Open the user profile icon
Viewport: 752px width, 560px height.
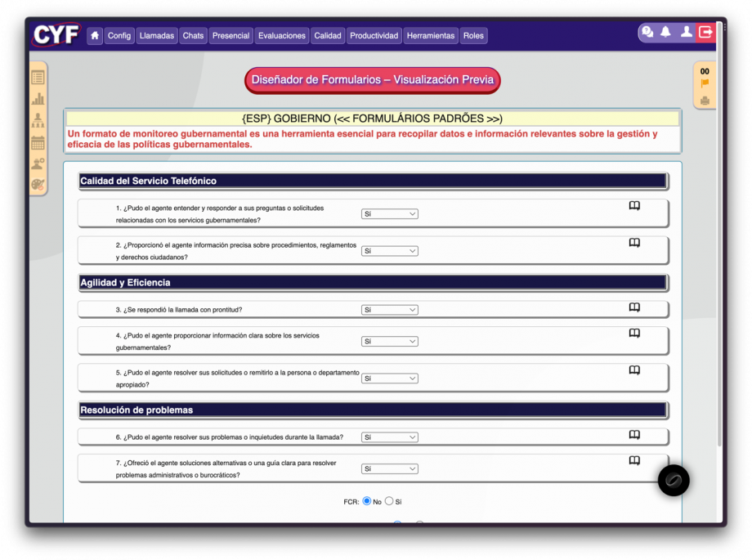click(686, 32)
